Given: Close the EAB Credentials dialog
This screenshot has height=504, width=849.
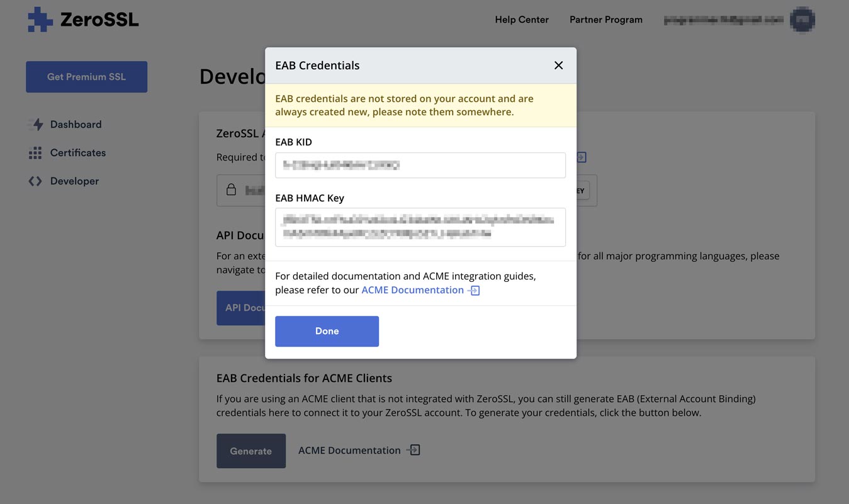Looking at the screenshot, I should click(x=558, y=65).
